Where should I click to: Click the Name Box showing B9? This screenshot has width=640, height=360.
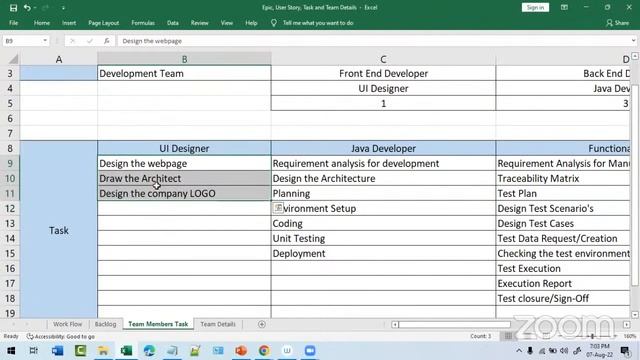tap(22, 41)
